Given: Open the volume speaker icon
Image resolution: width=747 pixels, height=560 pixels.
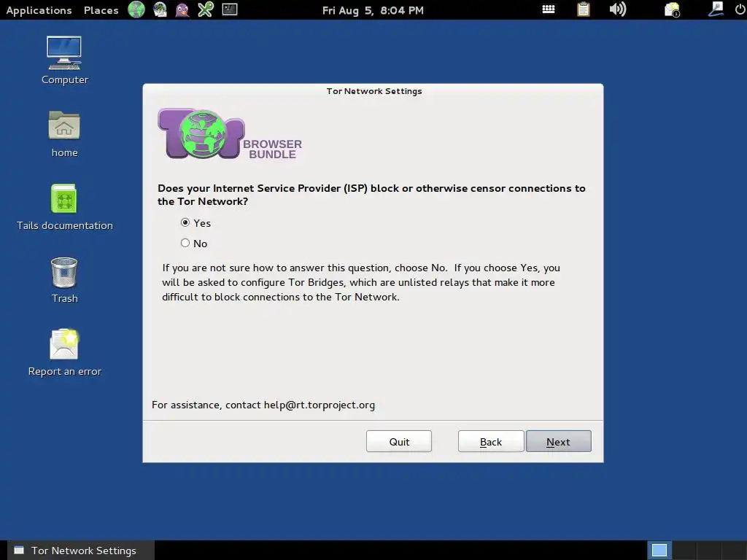Looking at the screenshot, I should point(617,9).
